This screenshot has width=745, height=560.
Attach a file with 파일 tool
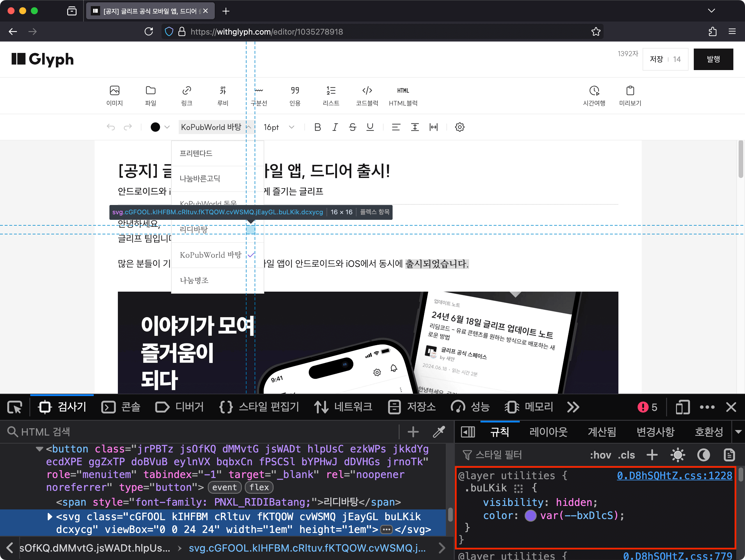[x=150, y=96]
